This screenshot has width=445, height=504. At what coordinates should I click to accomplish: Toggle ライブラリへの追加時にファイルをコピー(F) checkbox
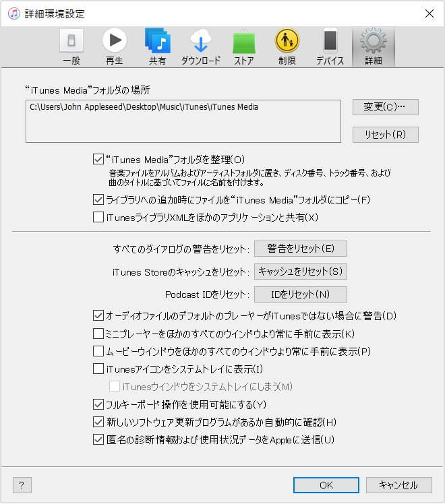(98, 199)
